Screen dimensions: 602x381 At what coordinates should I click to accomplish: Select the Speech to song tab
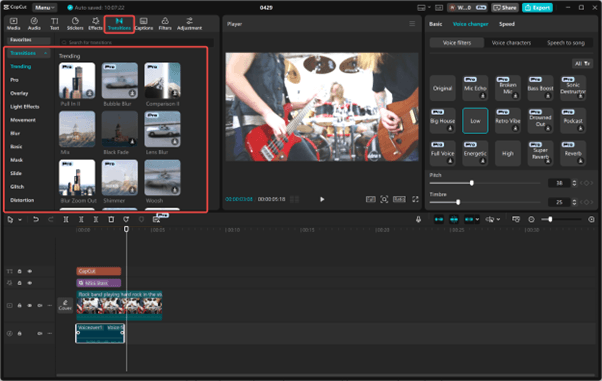point(566,43)
